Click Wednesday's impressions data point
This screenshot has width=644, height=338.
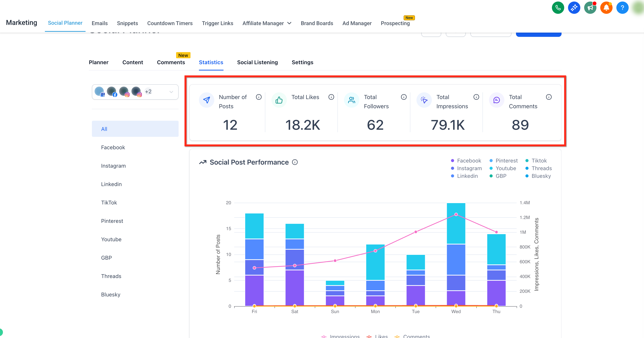pos(456,214)
